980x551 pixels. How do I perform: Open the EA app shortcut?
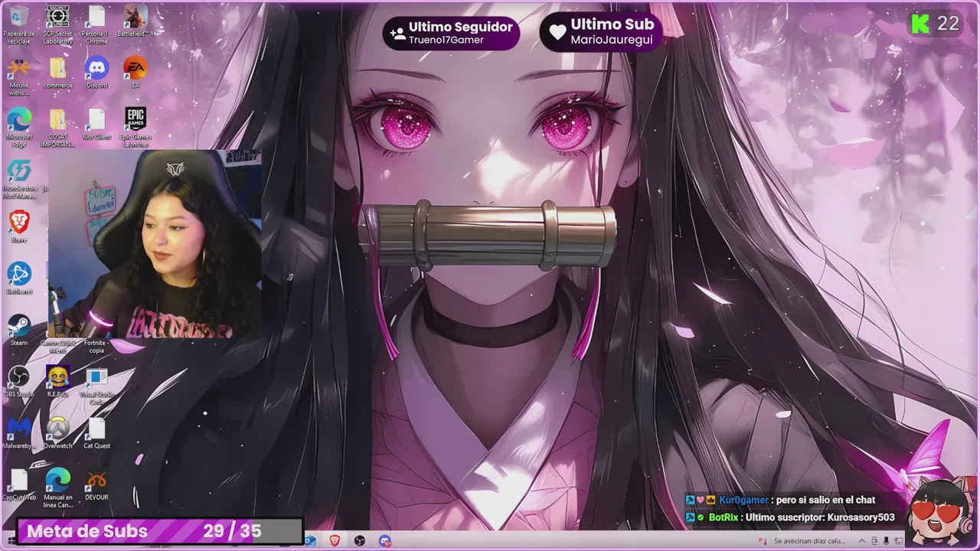136,73
